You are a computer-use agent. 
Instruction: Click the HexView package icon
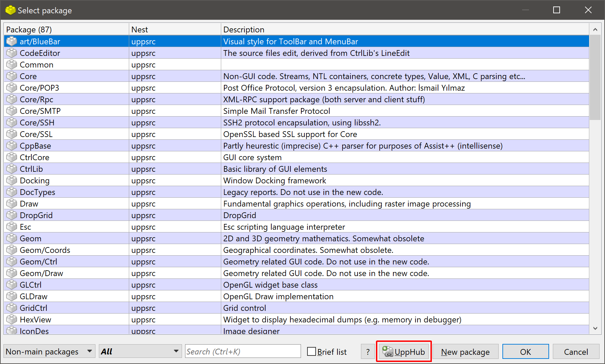click(x=12, y=319)
